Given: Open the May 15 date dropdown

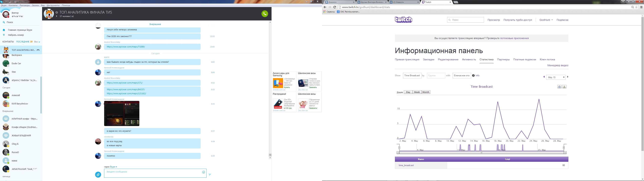Looking at the screenshot, I should pos(555,77).
